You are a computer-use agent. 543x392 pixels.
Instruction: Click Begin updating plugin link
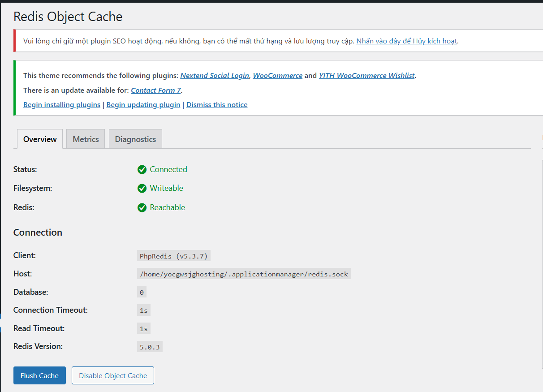(143, 104)
